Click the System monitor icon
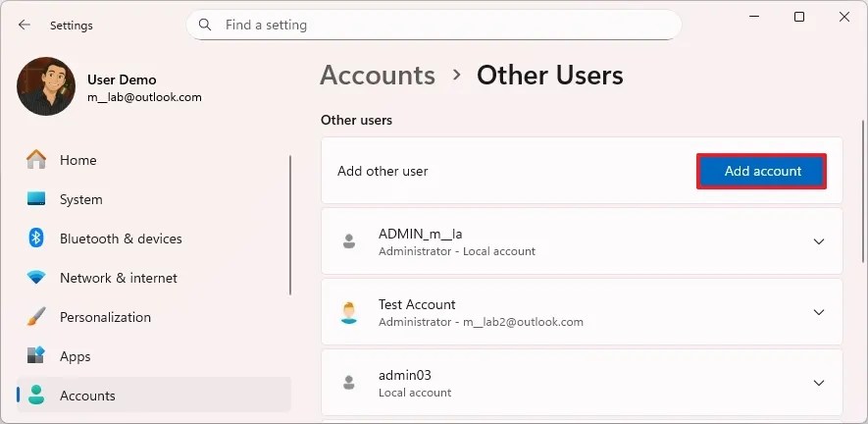The height and width of the screenshot is (424, 868). point(36,199)
